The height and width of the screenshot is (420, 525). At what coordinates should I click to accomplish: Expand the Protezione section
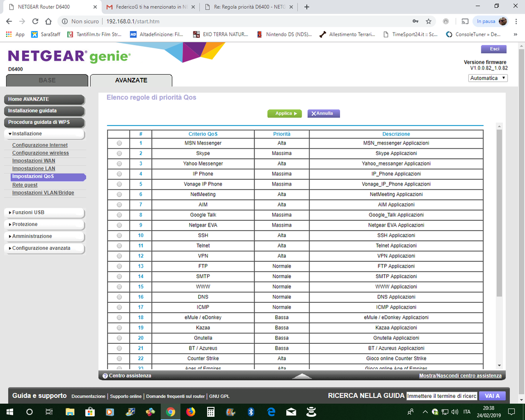[x=45, y=224]
